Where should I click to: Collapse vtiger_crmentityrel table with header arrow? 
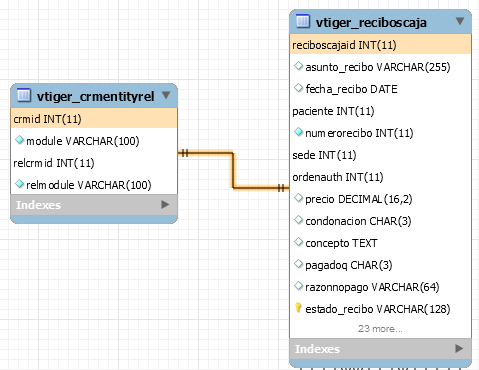tap(166, 95)
